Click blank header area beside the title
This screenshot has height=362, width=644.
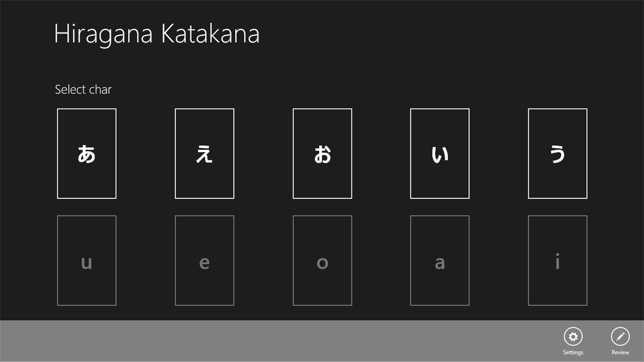[x=447, y=34]
